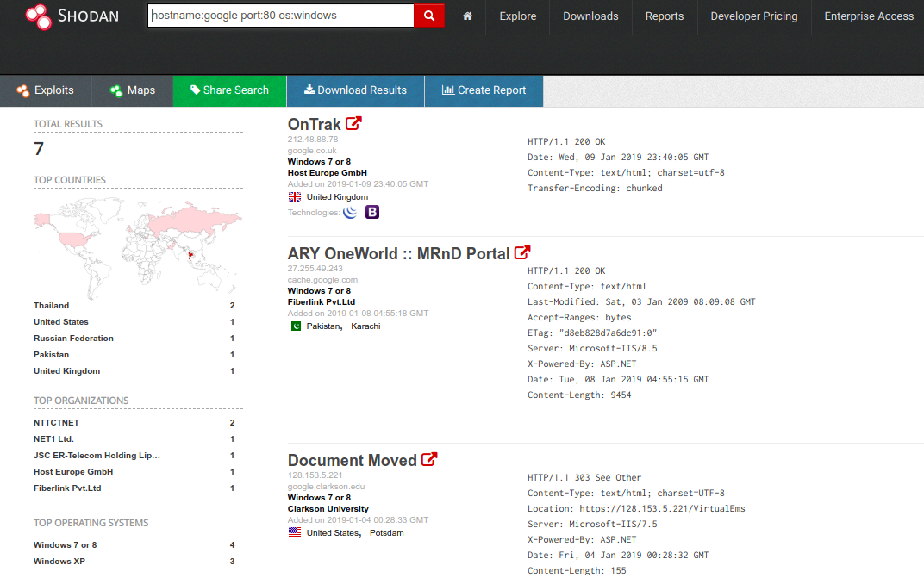The height and width of the screenshot is (578, 924).
Task: Click the Bootstrap technology icon
Action: 372,212
